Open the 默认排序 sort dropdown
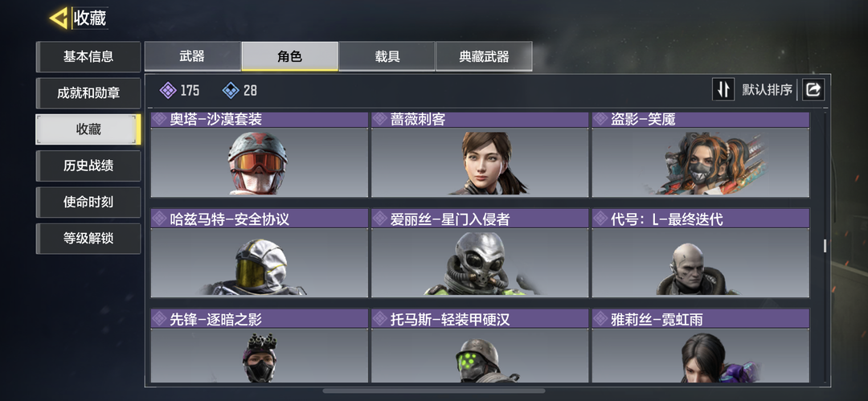Screen dimensions: 868x401 [x=767, y=90]
